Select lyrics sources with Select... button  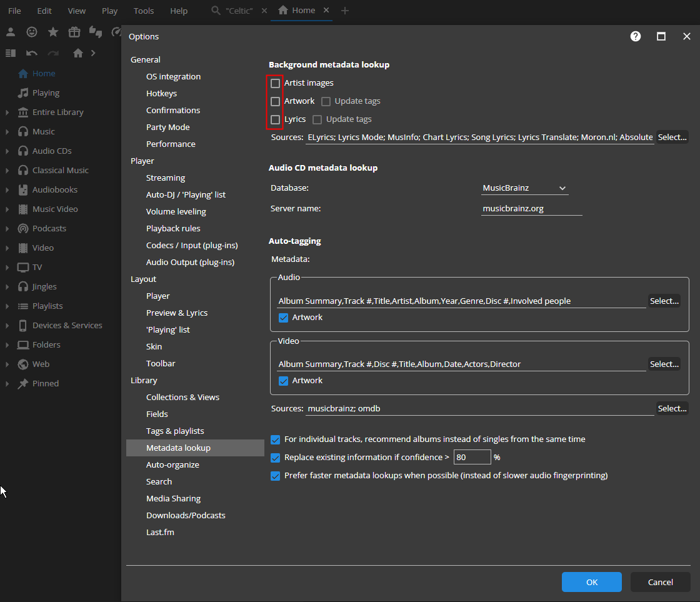pyautogui.click(x=672, y=137)
